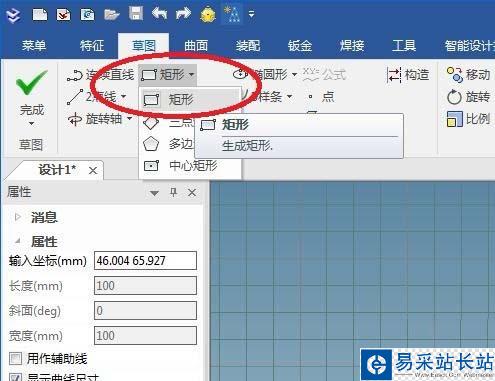Select the 移动 move tool
Viewport: 495px width, 381px height.
468,74
